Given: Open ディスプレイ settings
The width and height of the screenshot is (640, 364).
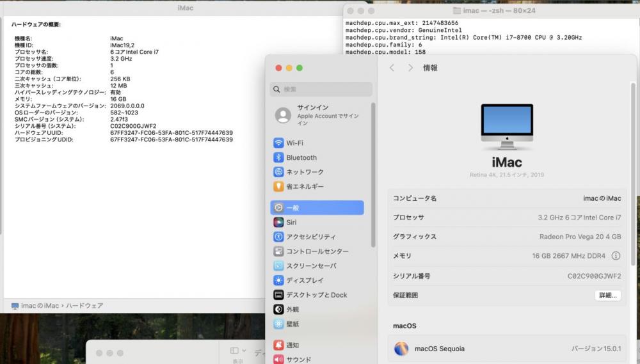Looking at the screenshot, I should pyautogui.click(x=305, y=280).
